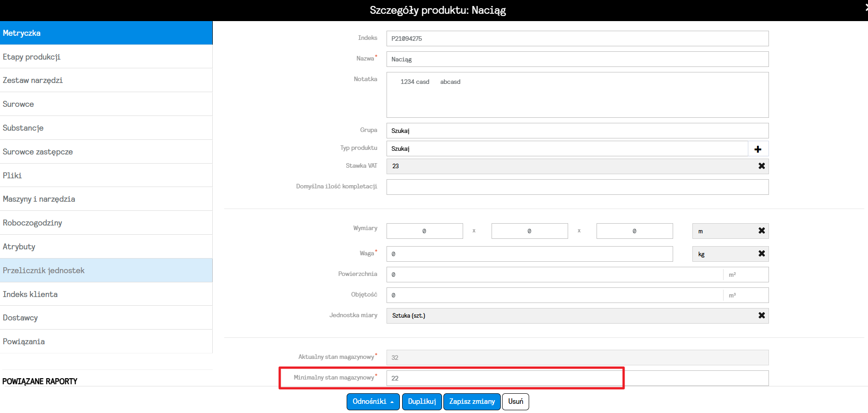Save with Zapisz zmiany button

(472, 402)
